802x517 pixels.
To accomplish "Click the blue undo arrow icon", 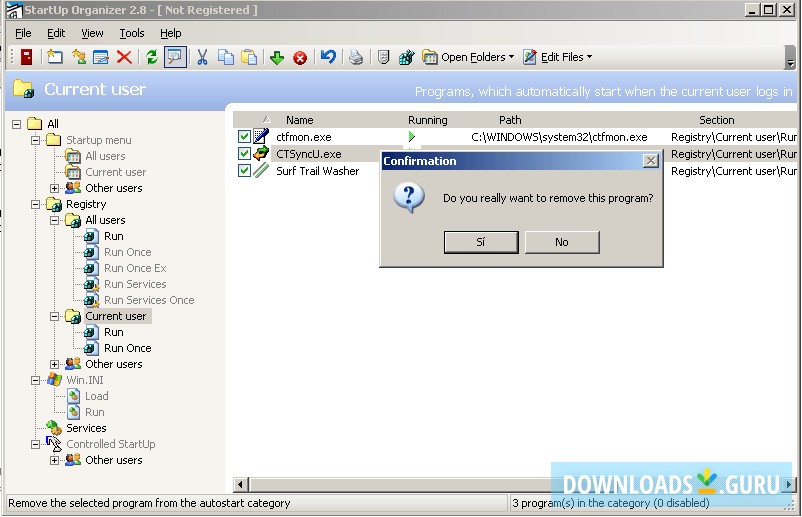I will [328, 56].
